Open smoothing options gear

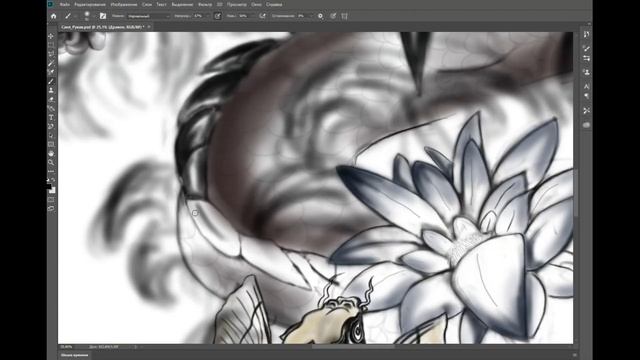(320, 16)
